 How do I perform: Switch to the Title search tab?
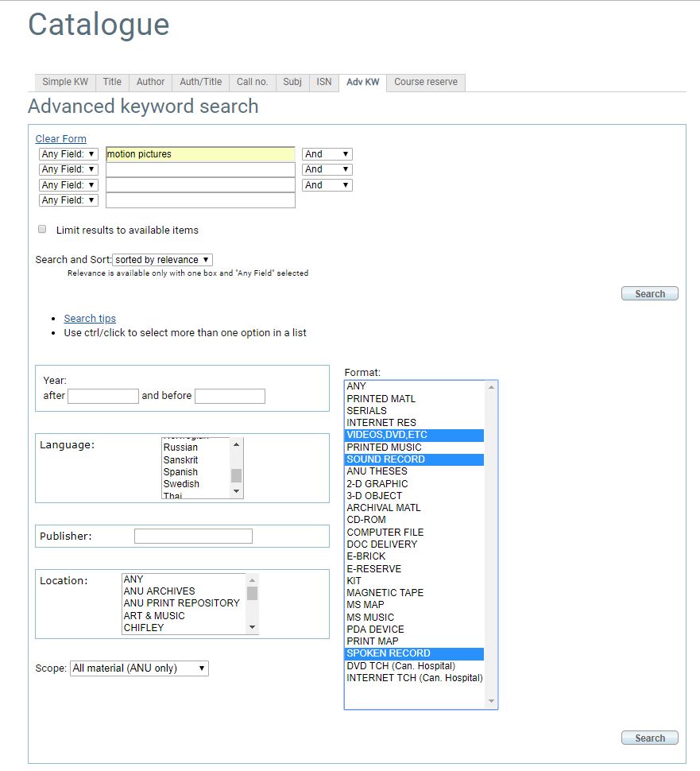[111, 82]
